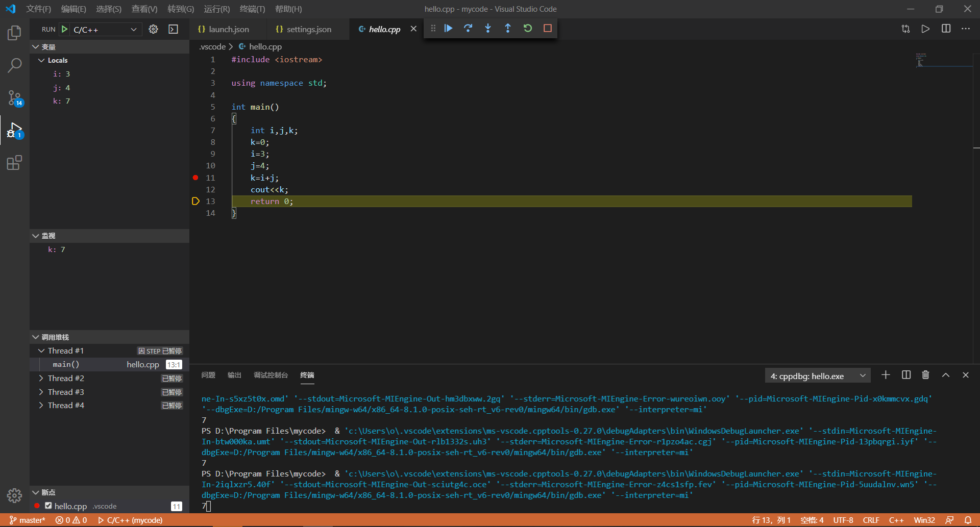Click the Step Into debug icon
The width and height of the screenshot is (980, 527).
coord(488,29)
